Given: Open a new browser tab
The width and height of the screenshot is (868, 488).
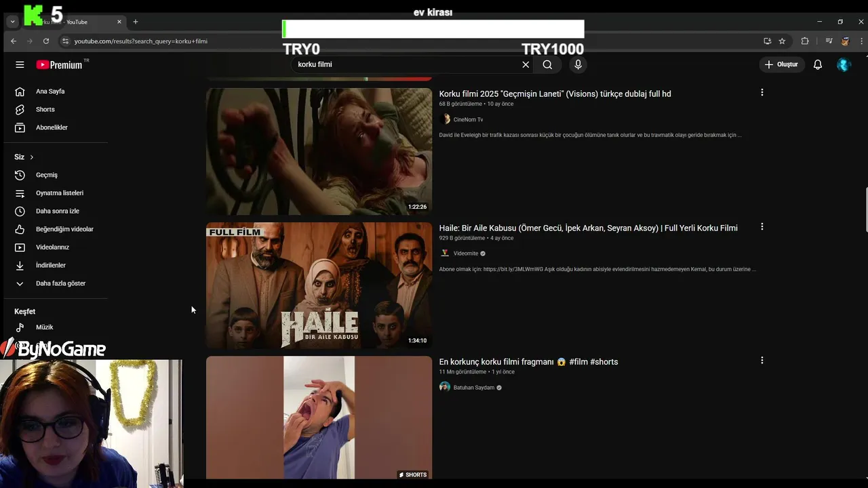Looking at the screenshot, I should click(x=136, y=22).
